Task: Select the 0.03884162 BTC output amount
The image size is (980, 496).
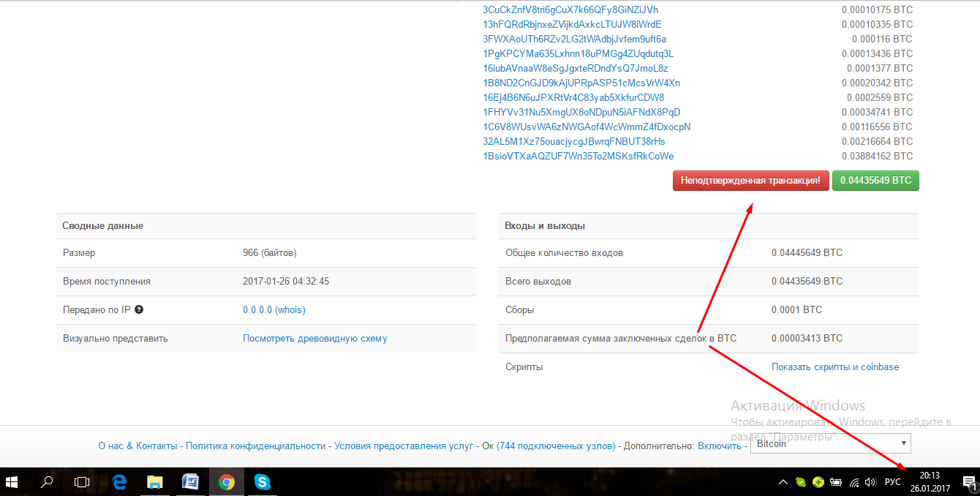Action: pos(877,157)
